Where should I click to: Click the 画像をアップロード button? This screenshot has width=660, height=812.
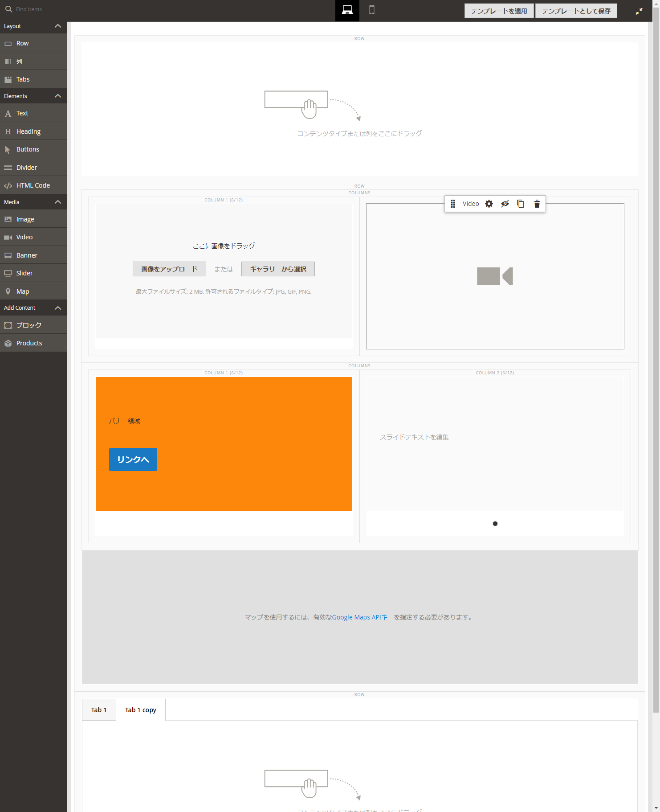pos(169,269)
